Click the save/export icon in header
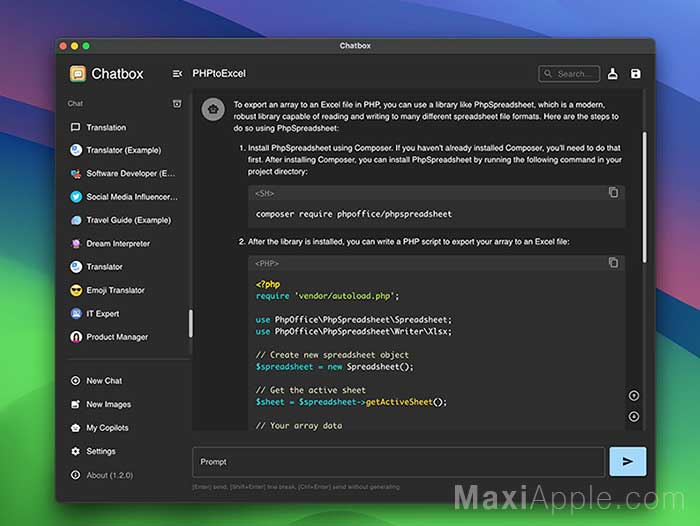700x526 pixels. click(x=635, y=74)
